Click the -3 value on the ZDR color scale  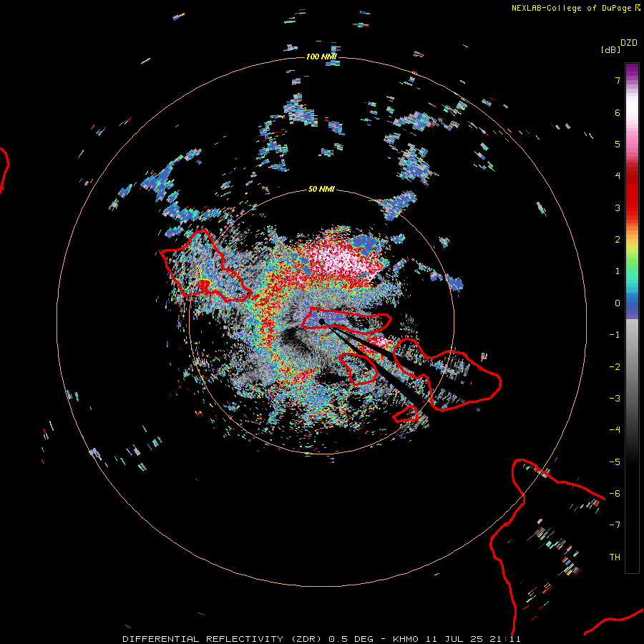[x=615, y=399]
